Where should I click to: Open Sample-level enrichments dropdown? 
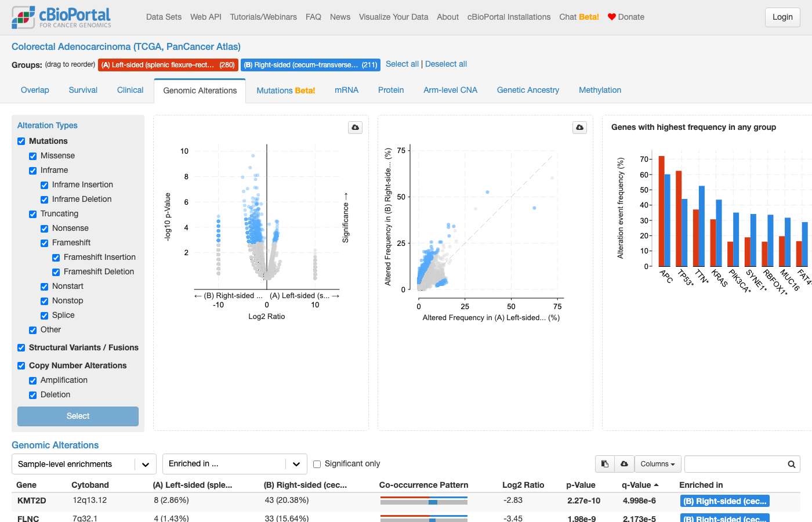click(x=84, y=464)
